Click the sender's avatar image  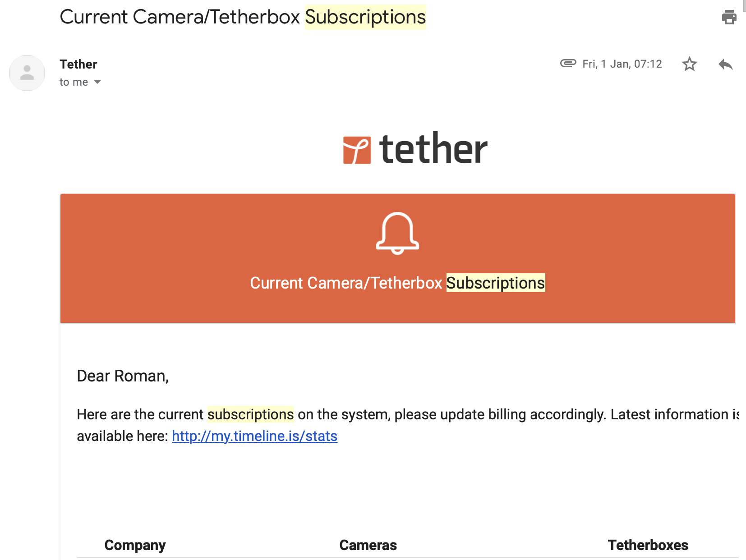click(27, 73)
